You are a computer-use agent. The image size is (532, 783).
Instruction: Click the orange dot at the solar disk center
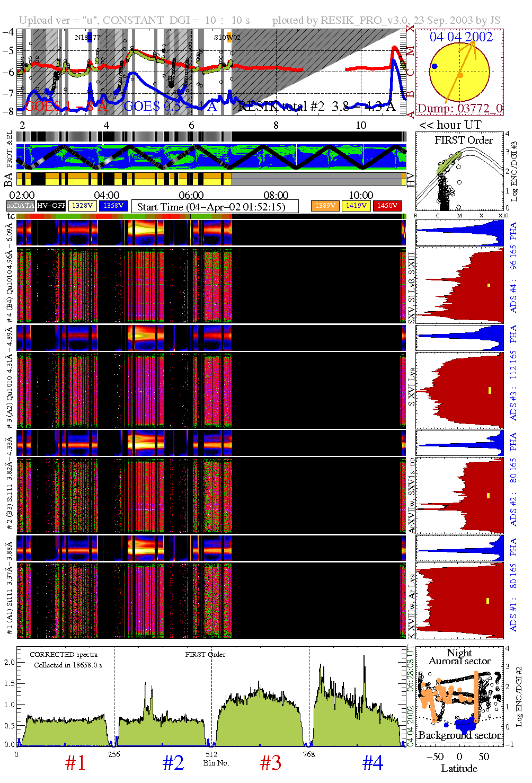coord(460,75)
